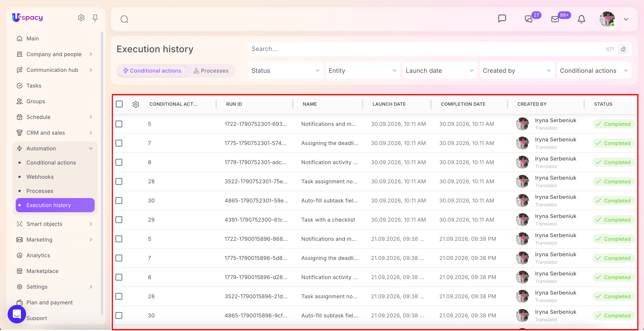Expand the profile menu chevron

(626, 19)
